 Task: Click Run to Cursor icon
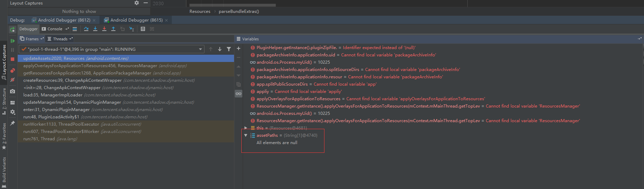(131, 29)
